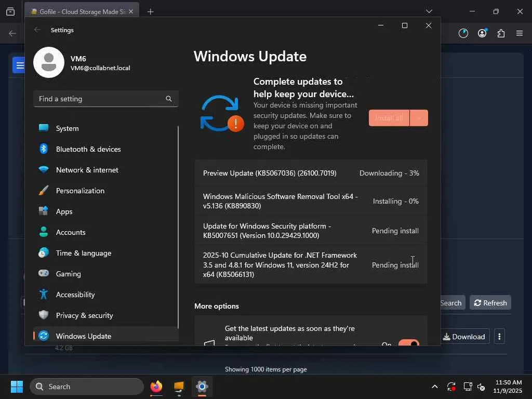Open Gofile blue sidebar menu icon
The height and width of the screenshot is (399, 532).
pos(19,65)
